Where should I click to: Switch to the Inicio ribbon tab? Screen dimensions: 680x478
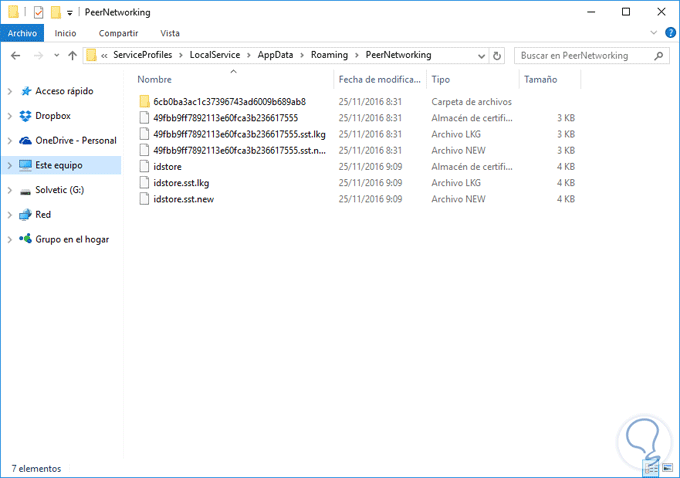[x=65, y=33]
